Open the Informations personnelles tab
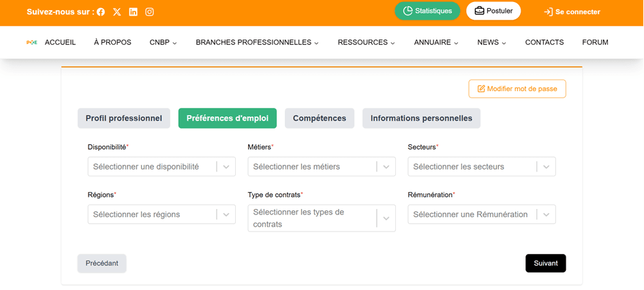Image resolution: width=644 pixels, height=290 pixels. [x=421, y=118]
